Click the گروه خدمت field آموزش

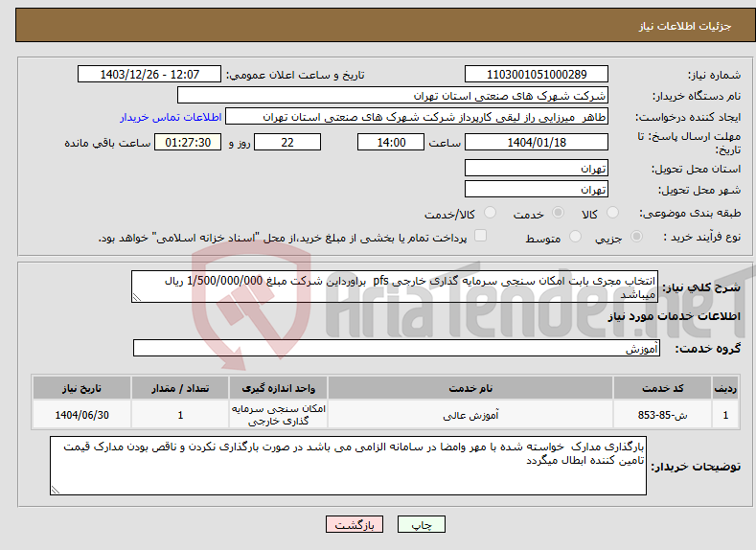[397, 348]
